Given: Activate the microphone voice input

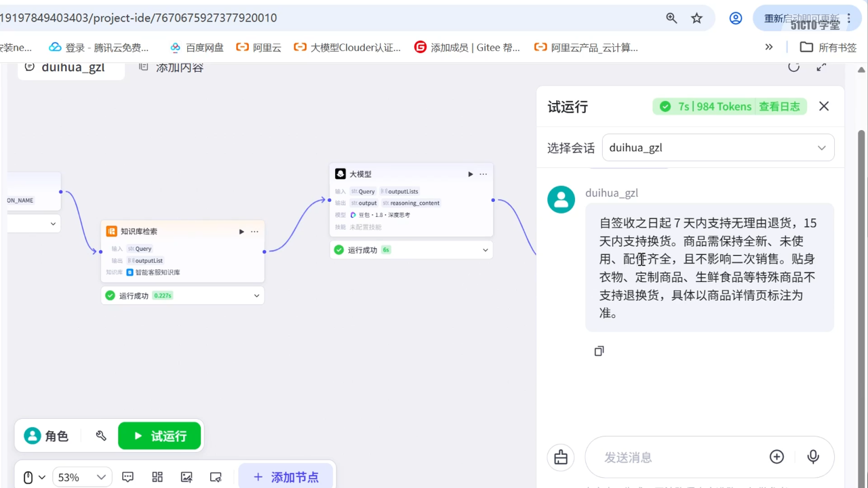Looking at the screenshot, I should pyautogui.click(x=813, y=457).
